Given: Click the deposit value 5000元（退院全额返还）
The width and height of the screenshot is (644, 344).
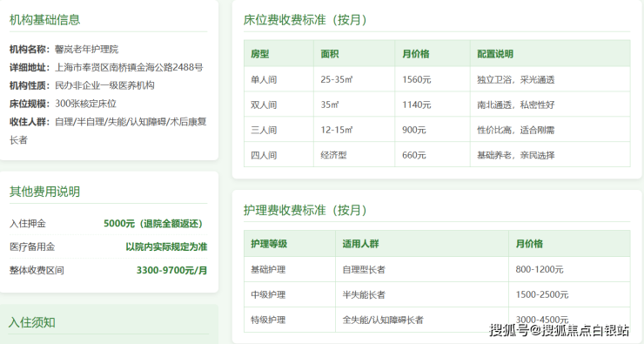Looking at the screenshot, I should (153, 224).
